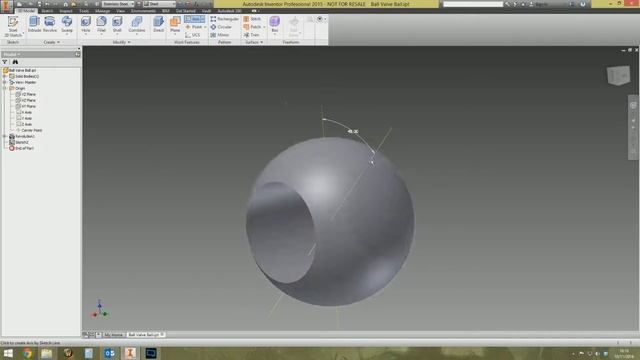
Task: Select Y Axis in the browser
Action: pyautogui.click(x=24, y=118)
